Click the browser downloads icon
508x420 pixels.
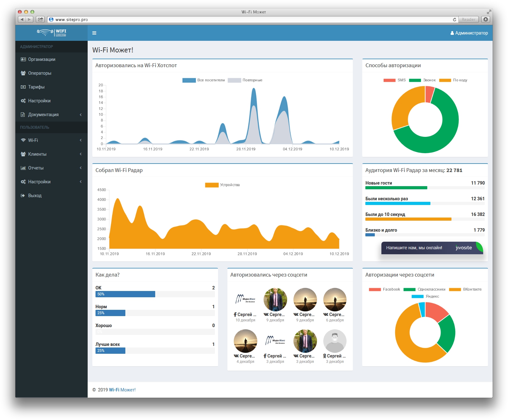[x=486, y=19]
